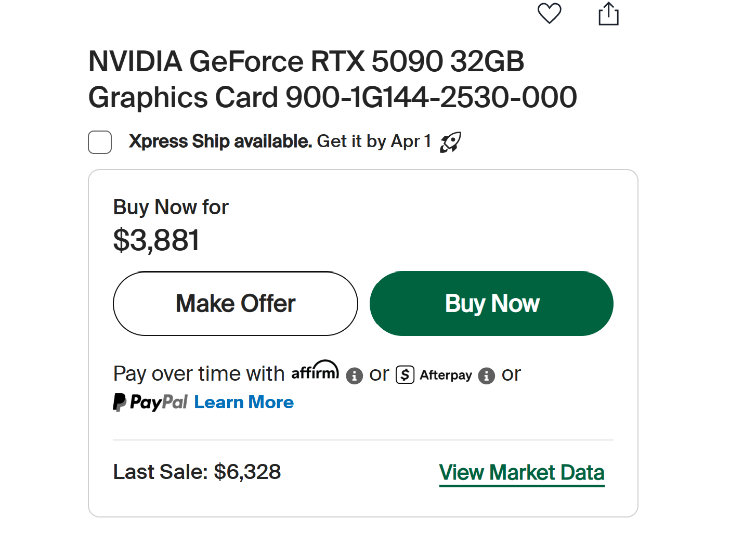The height and width of the screenshot is (544, 756).
Task: Click the Affirm logo
Action: tap(315, 371)
